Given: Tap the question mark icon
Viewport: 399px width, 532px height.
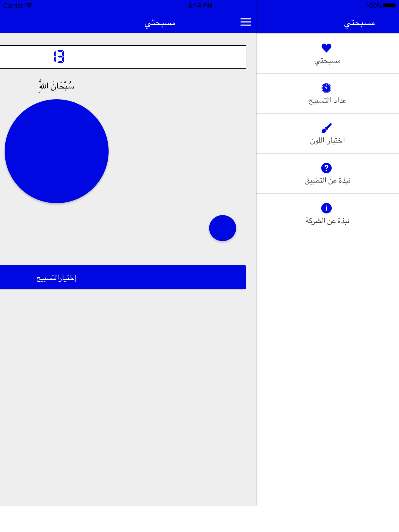Looking at the screenshot, I should (326, 168).
